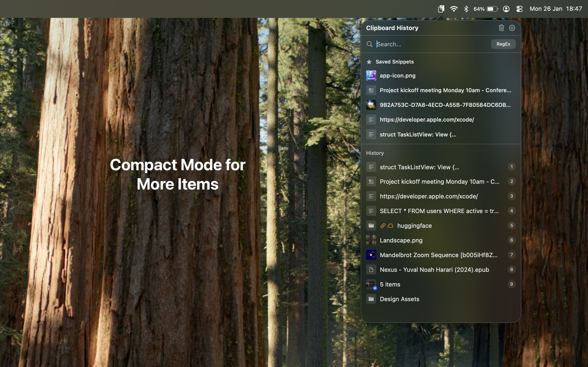588x367 pixels.
Task: Click the star icon beside Saved Snippets
Action: 369,62
